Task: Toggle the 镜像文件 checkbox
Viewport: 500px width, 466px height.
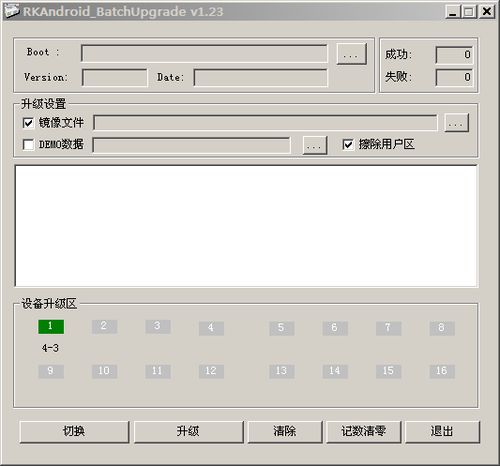Action: (28, 123)
